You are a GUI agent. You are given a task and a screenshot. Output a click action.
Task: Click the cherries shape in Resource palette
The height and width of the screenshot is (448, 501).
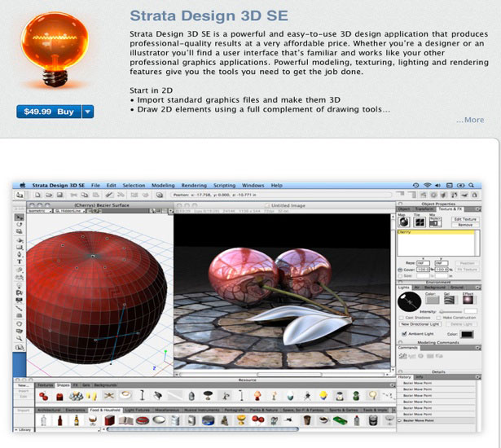(44, 397)
